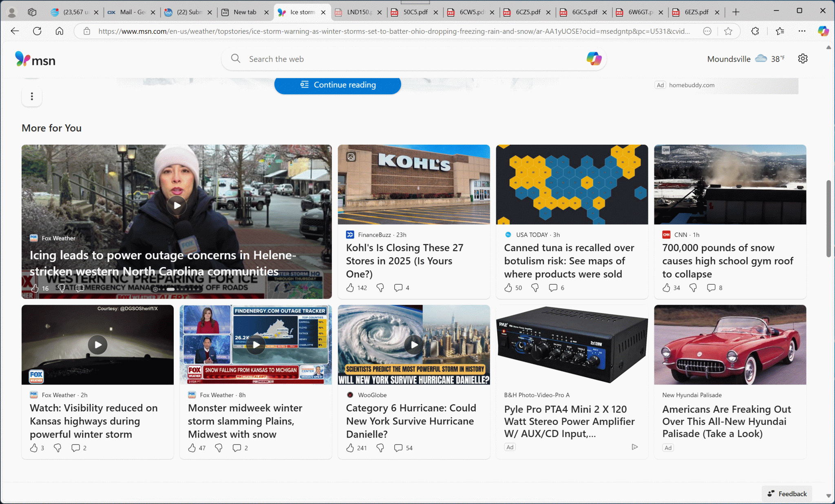The height and width of the screenshot is (504, 835).
Task: Open the homebuddy.com ad link
Action: click(x=691, y=85)
